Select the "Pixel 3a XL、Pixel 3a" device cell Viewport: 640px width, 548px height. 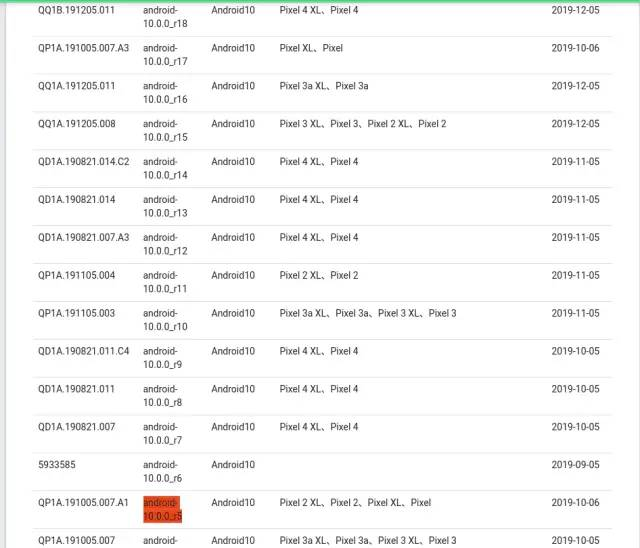click(x=324, y=86)
